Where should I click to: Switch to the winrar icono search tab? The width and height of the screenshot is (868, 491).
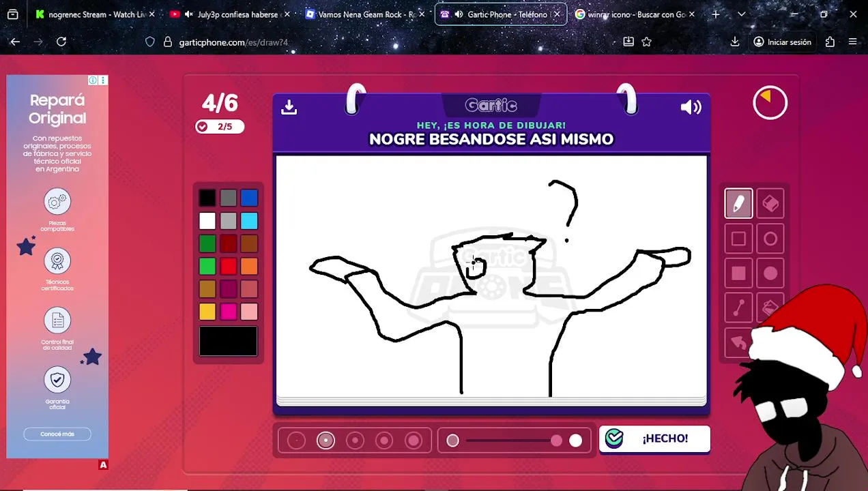[635, 14]
